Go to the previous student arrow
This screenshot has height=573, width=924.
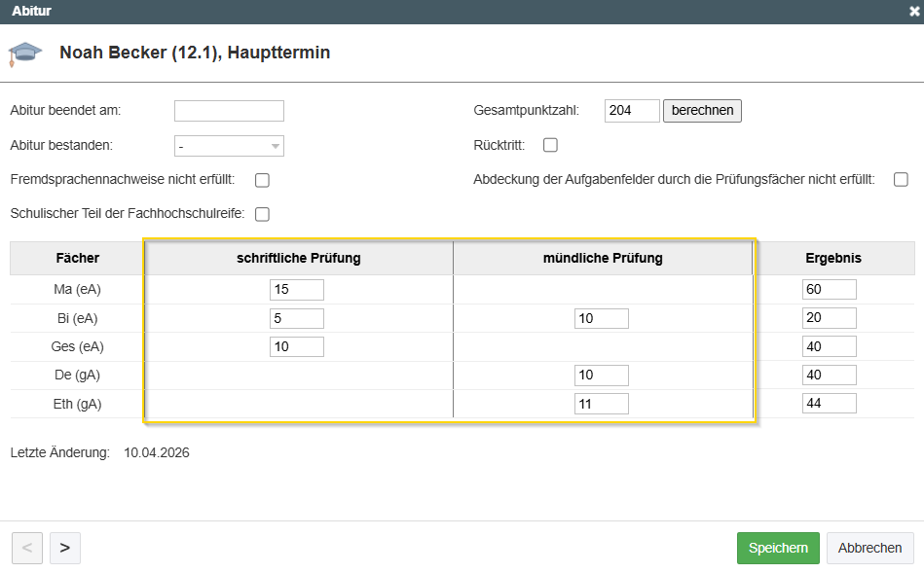[x=26, y=548]
